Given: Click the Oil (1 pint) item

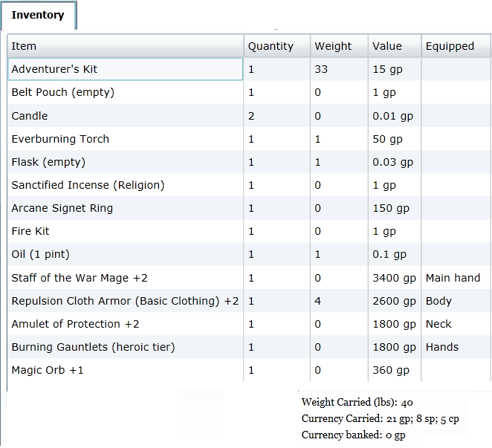Looking at the screenshot, I should (41, 254).
